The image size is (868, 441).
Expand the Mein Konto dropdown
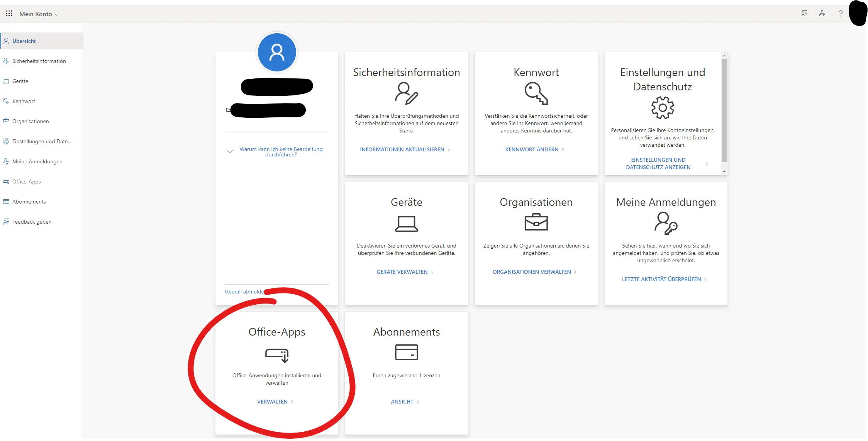point(39,14)
